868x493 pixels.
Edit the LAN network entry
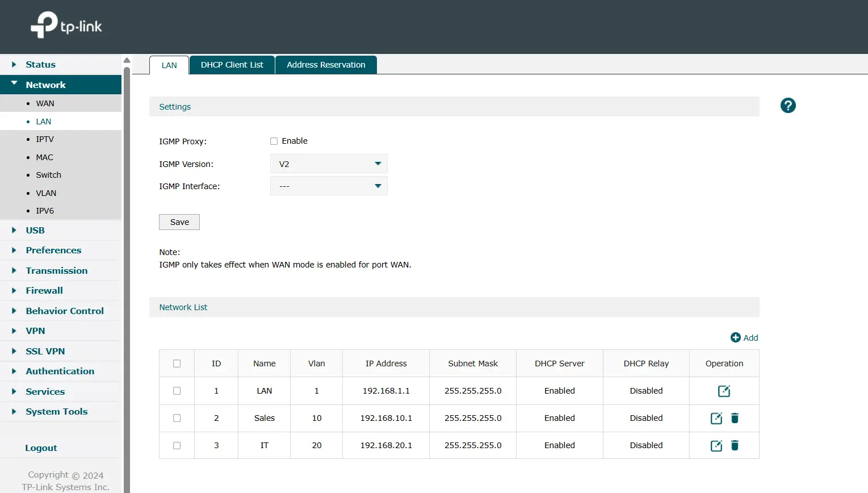(724, 391)
